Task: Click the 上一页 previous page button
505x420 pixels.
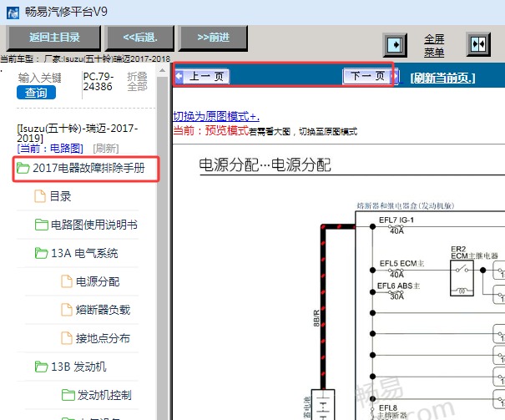Action: pos(206,76)
